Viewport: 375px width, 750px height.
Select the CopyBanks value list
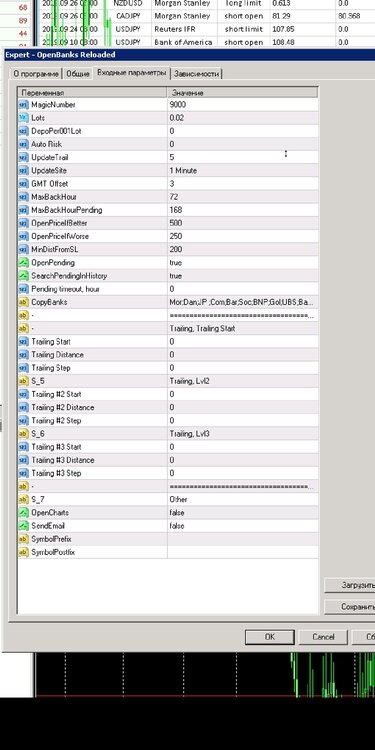click(x=243, y=302)
